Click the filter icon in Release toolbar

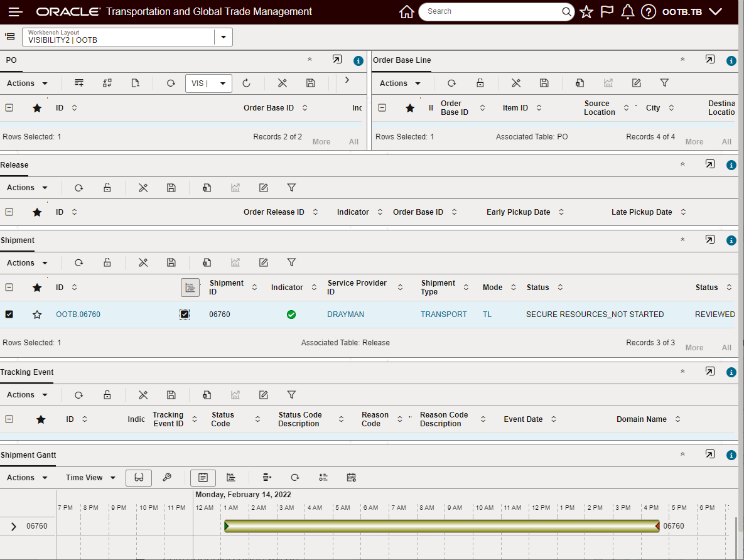coord(291,188)
